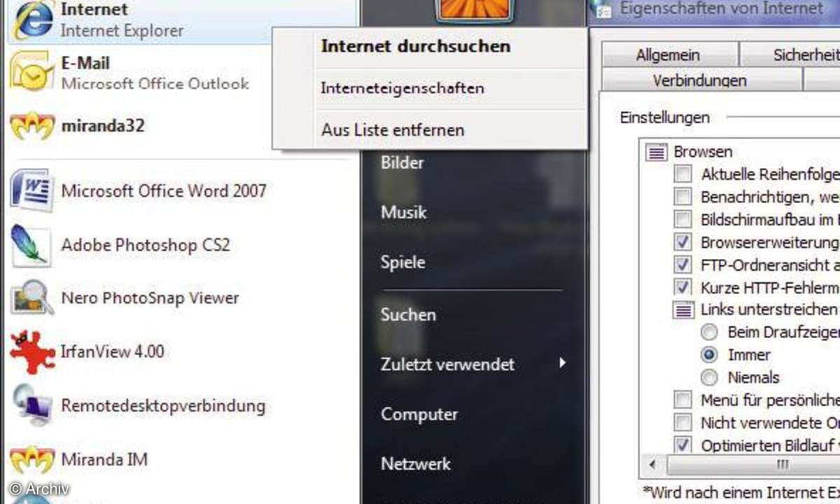
Task: Toggle Aktuelle Reihenfolge checkbox
Action: pyautogui.click(x=682, y=174)
